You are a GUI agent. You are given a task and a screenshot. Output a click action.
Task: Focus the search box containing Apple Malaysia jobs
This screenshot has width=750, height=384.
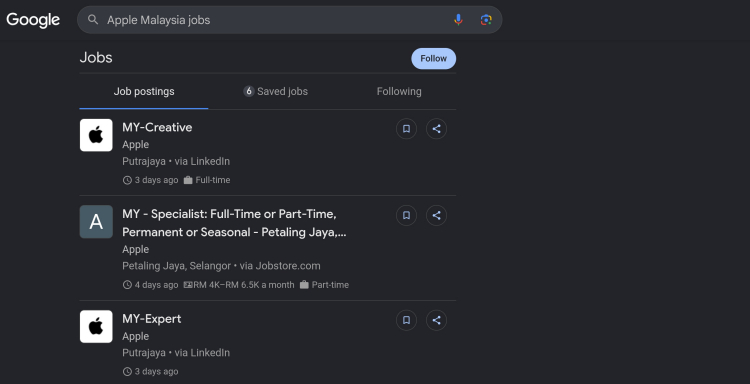tap(289, 20)
